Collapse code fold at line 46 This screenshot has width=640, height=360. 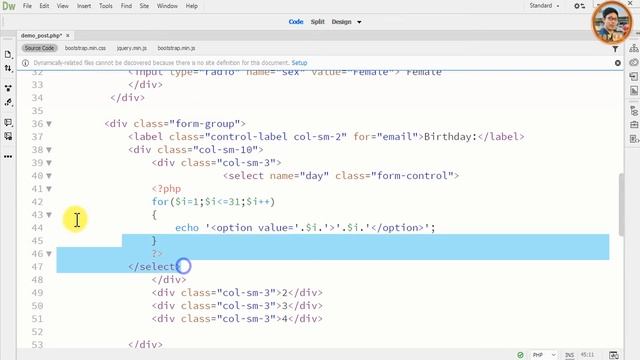tap(49, 254)
